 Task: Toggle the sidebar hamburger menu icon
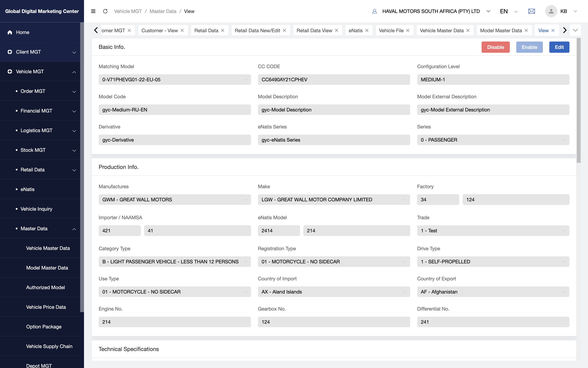93,11
